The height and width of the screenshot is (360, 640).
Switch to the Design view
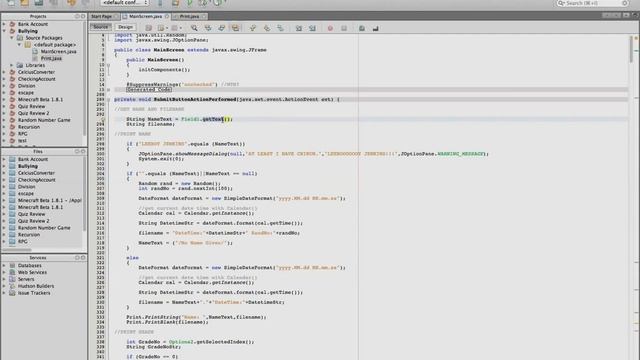tap(125, 27)
